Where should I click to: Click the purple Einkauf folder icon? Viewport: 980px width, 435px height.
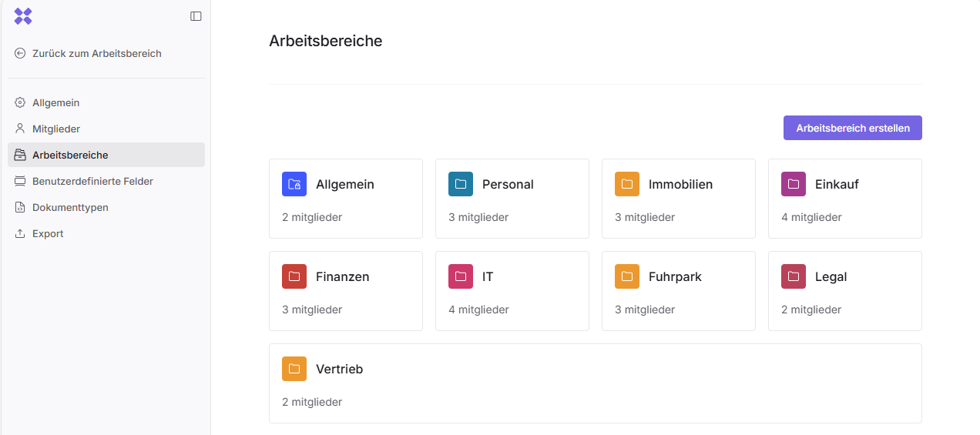coord(794,184)
